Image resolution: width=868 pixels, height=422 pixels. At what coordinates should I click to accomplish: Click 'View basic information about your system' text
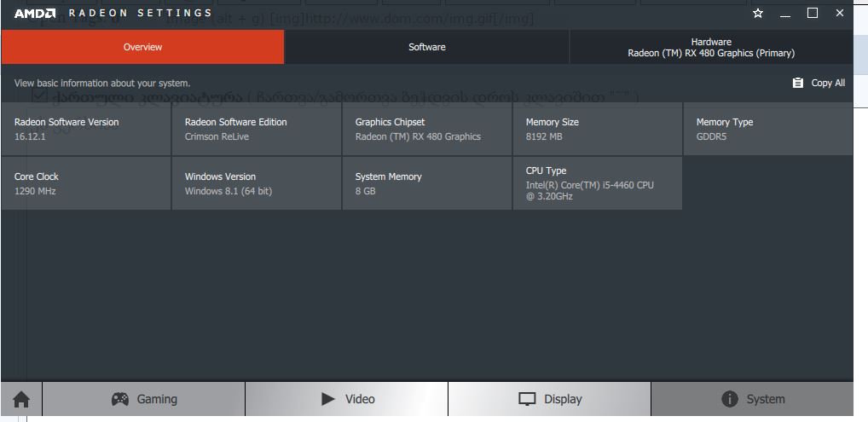coord(102,84)
